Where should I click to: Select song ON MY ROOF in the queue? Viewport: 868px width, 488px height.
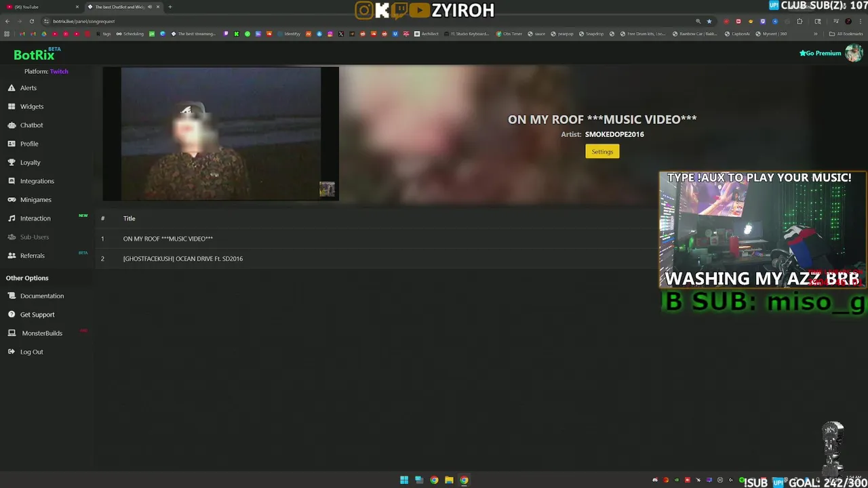point(167,239)
